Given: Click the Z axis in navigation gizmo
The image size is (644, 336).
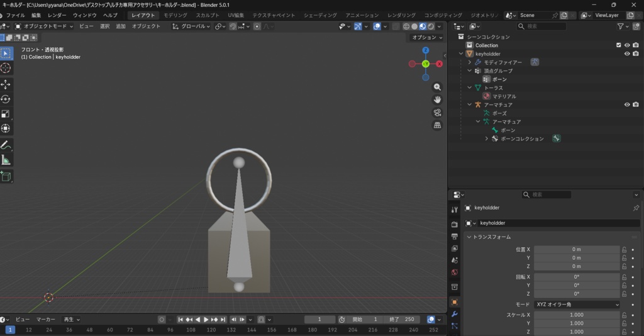Looking at the screenshot, I should (x=426, y=50).
